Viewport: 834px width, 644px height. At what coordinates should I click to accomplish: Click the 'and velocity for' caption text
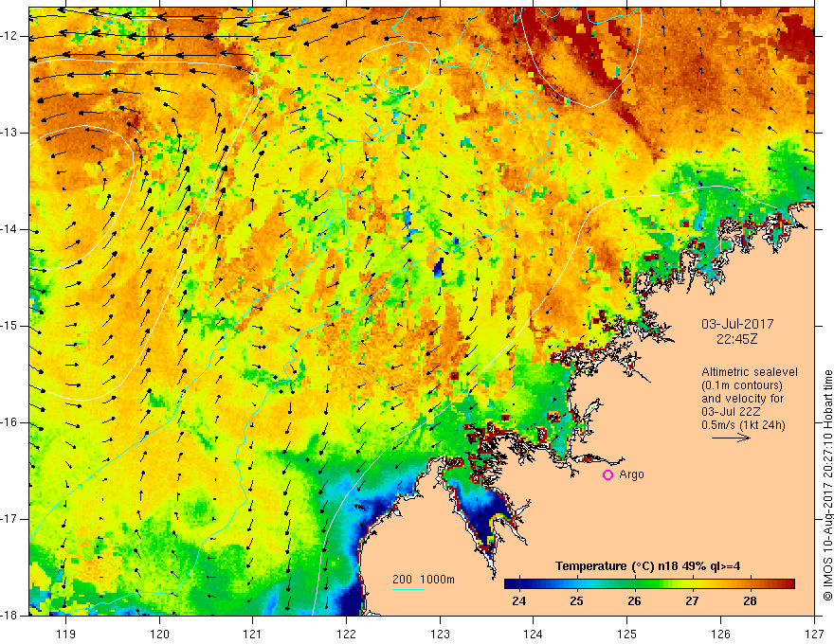pos(742,399)
